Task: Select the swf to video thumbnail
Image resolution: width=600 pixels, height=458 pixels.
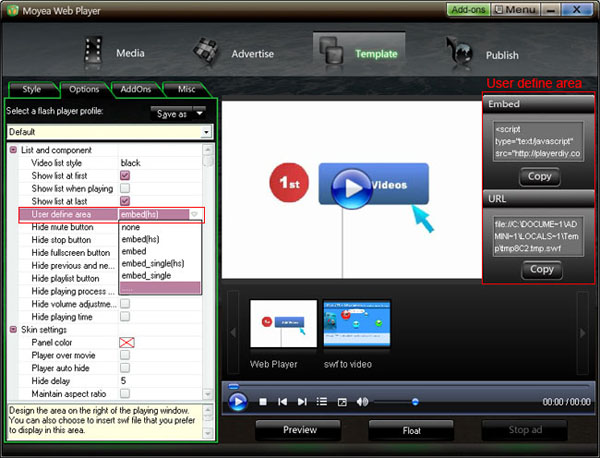Action: tap(357, 324)
